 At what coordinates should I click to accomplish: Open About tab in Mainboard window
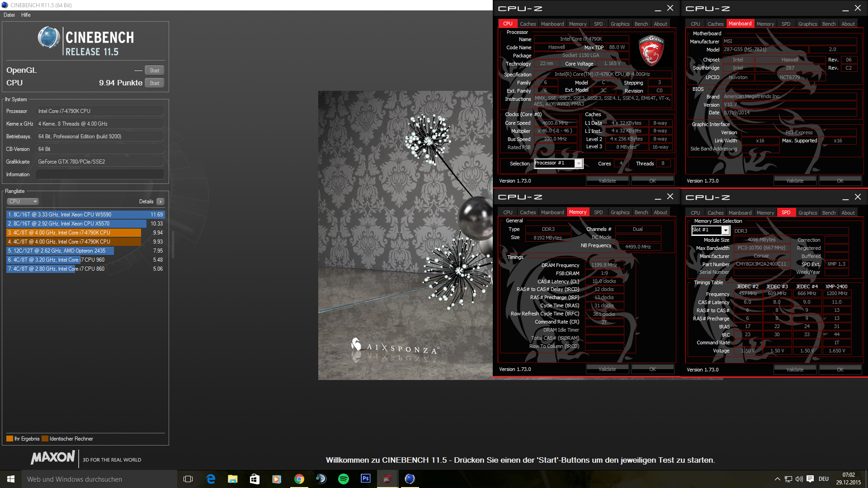[x=848, y=24]
